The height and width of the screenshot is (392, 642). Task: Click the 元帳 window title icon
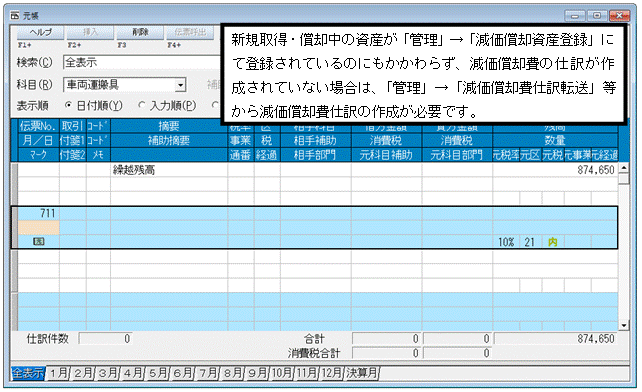[x=15, y=16]
